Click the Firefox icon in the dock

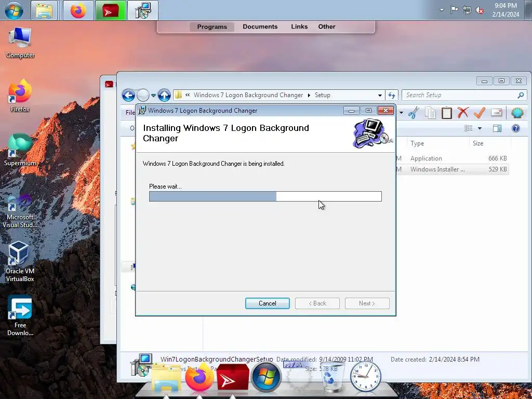point(200,377)
